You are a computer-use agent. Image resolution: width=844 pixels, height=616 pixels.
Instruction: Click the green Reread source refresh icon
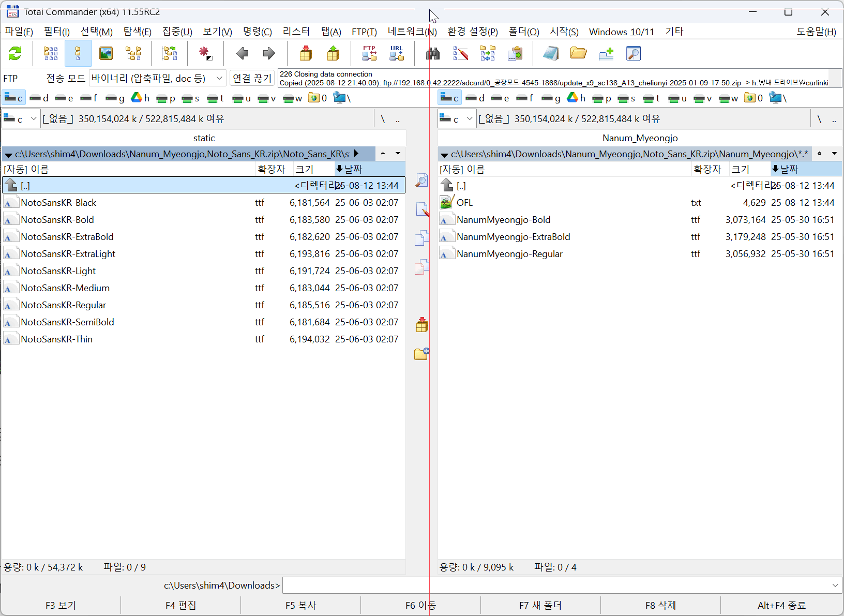15,53
